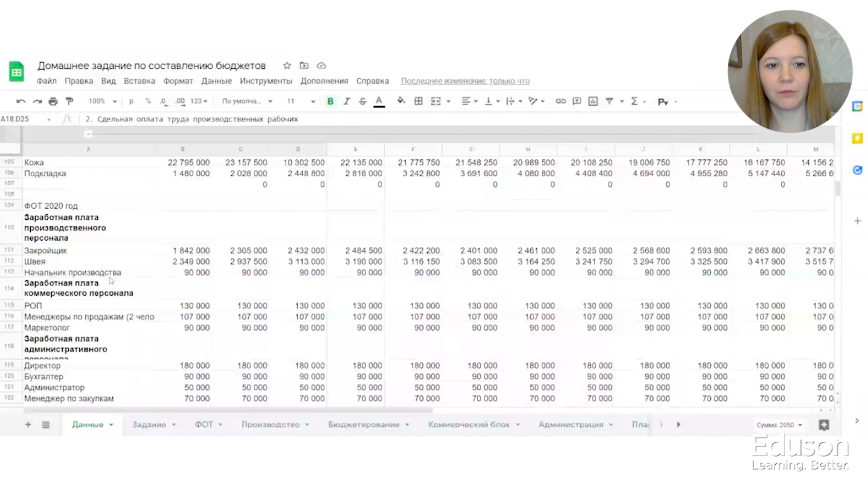868x481 pixels.
Task: Select the paint format tool
Action: tap(69, 101)
